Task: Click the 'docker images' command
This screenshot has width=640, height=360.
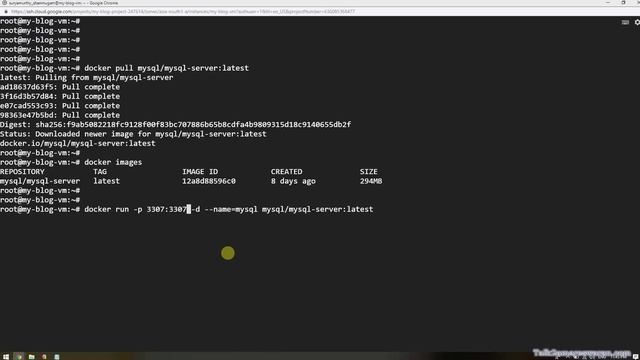Action: pyautogui.click(x=113, y=162)
